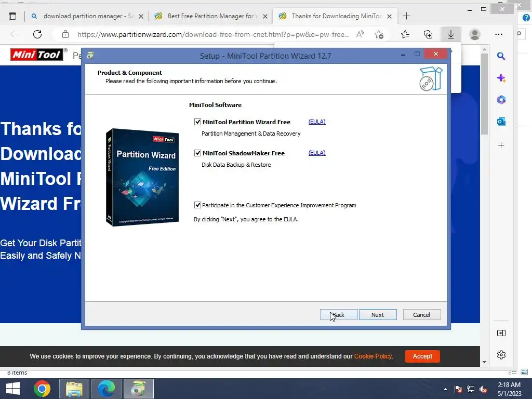Open the Discover sparkle sidebar icon
Screen dimensions: 532x399
pyautogui.click(x=501, y=78)
